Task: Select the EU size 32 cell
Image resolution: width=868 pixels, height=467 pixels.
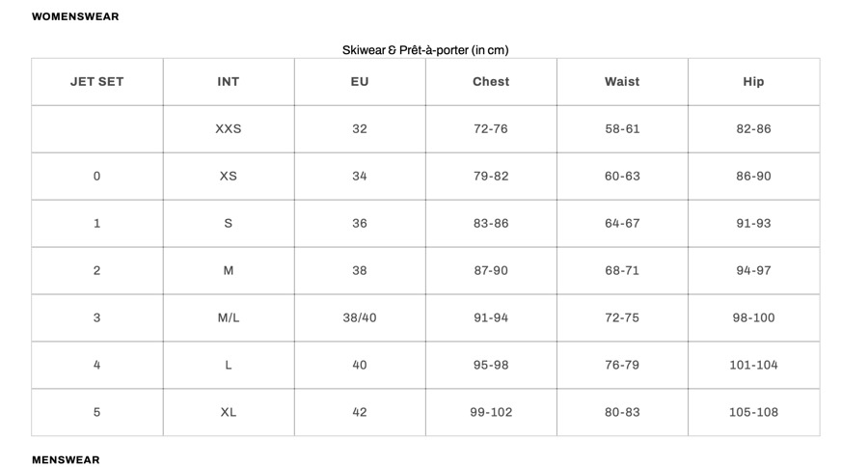Action: [360, 129]
